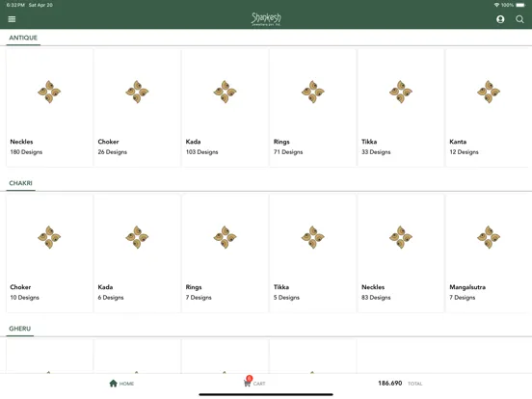Click the 186.690 total value
The image size is (532, 399).
point(389,383)
